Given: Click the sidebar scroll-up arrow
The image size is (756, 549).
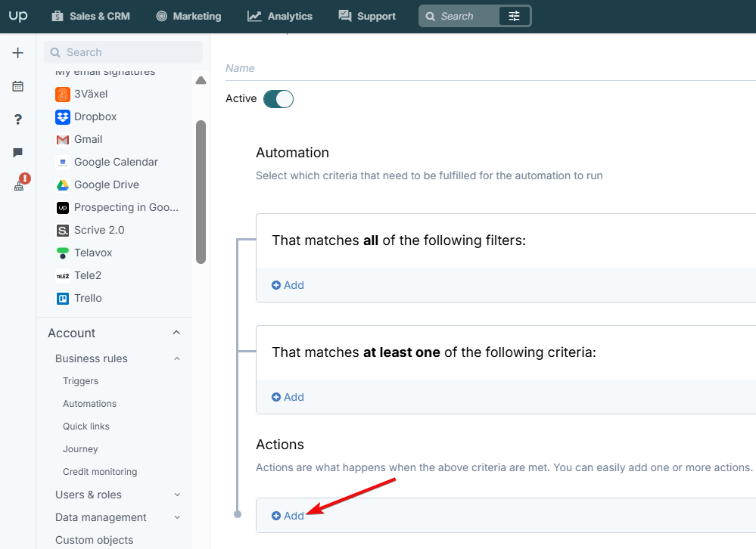Looking at the screenshot, I should coord(201,80).
